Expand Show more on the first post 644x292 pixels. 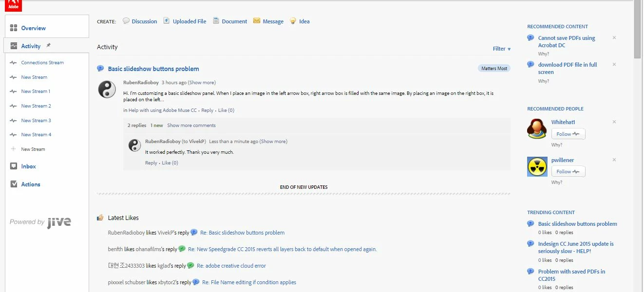click(202, 82)
